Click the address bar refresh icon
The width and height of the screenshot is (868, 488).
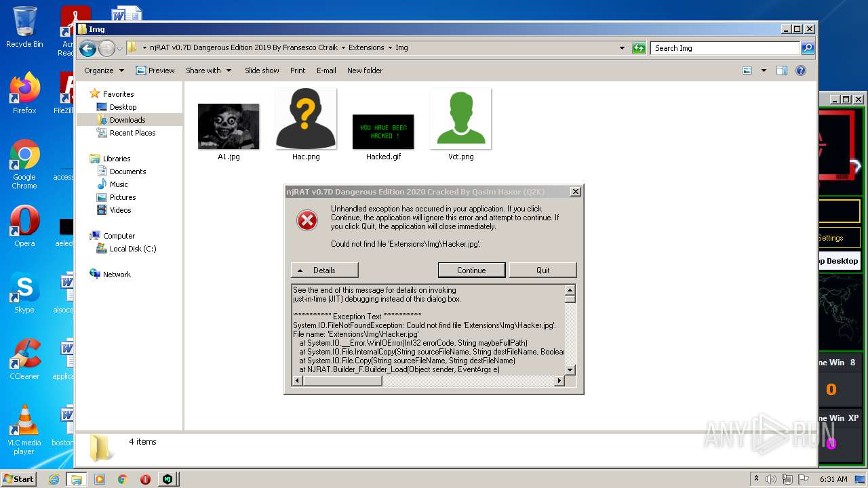638,48
